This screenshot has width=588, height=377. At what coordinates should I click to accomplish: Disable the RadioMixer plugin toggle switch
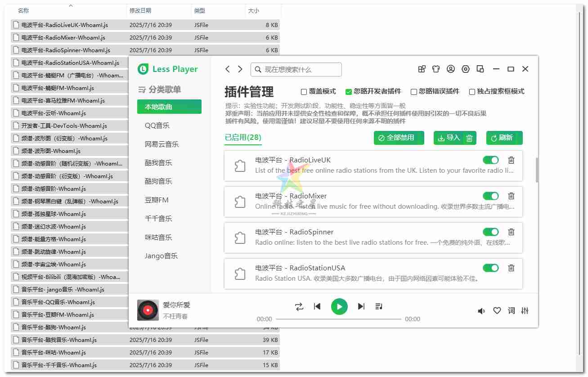[490, 196]
